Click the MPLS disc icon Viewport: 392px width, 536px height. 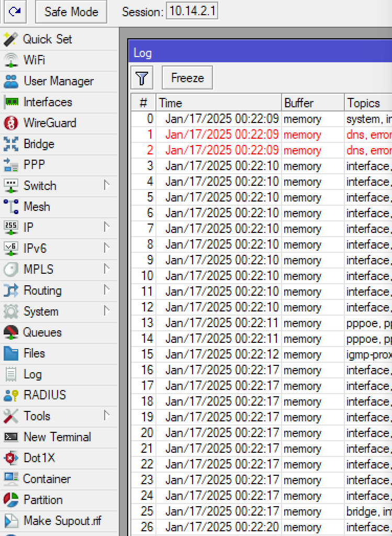click(x=11, y=270)
